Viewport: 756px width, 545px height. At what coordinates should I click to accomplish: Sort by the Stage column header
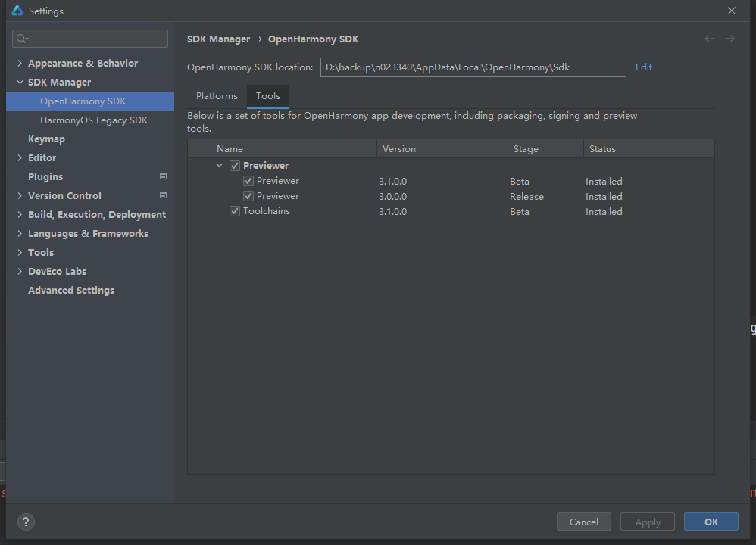coord(545,149)
